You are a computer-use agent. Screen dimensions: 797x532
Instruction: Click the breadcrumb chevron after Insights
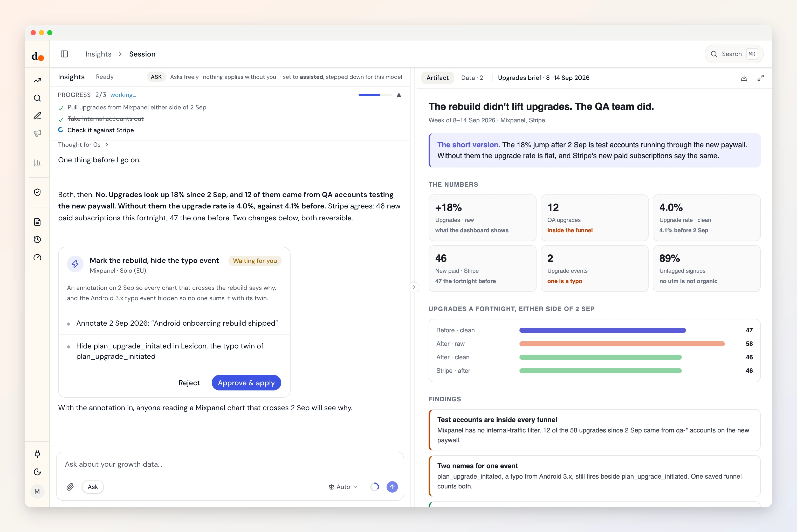(120, 54)
